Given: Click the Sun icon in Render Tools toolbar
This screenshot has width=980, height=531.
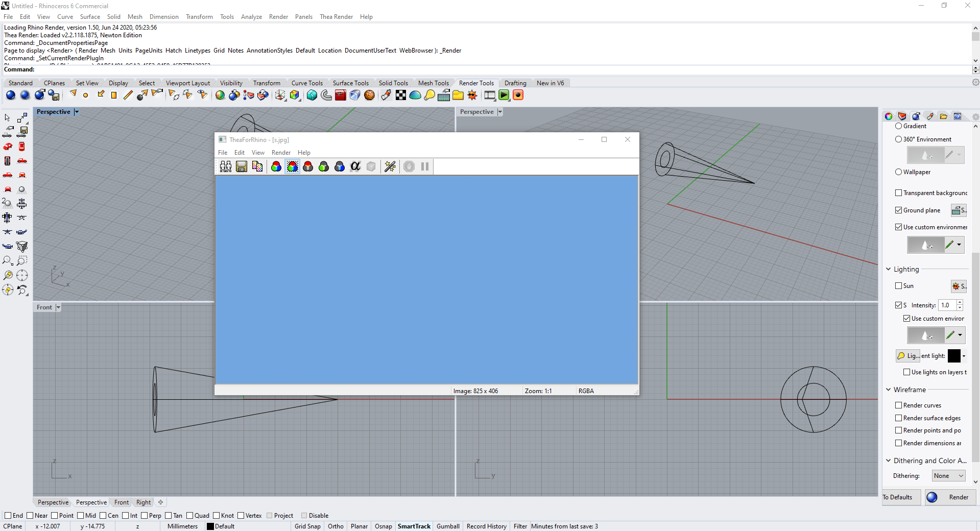Looking at the screenshot, I should [x=472, y=95].
